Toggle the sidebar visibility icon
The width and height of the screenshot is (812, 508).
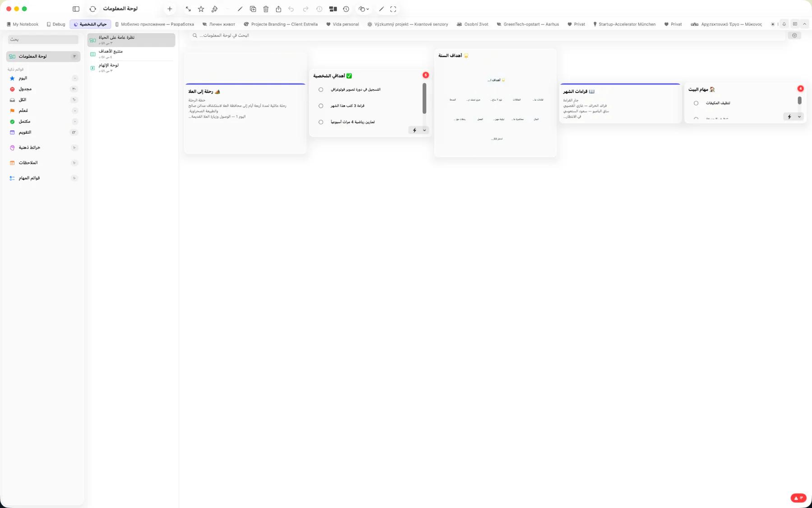[76, 9]
